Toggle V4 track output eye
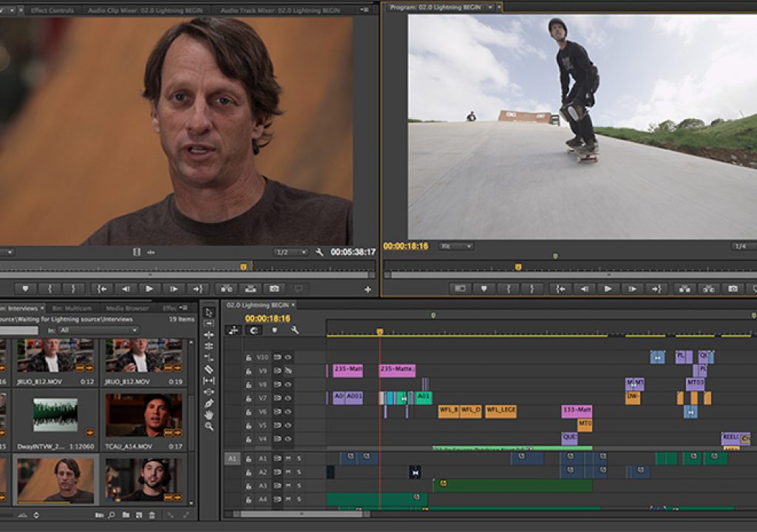The height and width of the screenshot is (532, 757). coord(288,439)
